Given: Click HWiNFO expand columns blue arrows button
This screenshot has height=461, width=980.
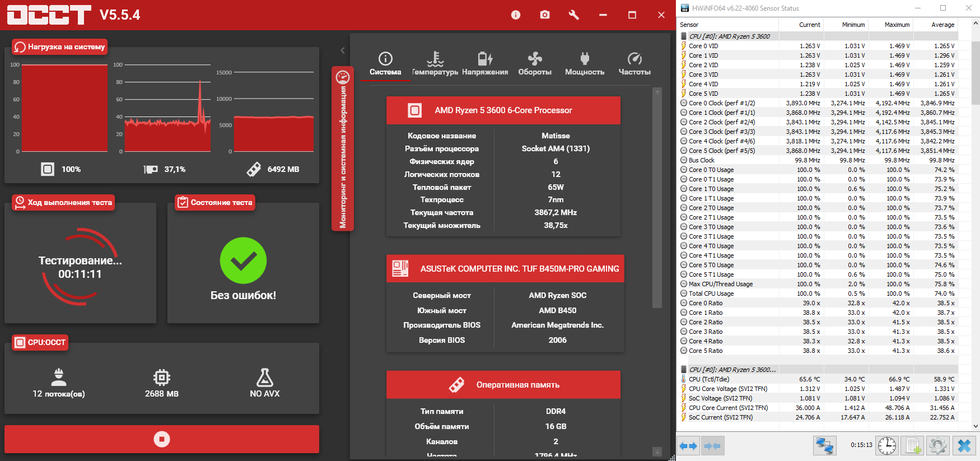Looking at the screenshot, I should click(x=688, y=446).
